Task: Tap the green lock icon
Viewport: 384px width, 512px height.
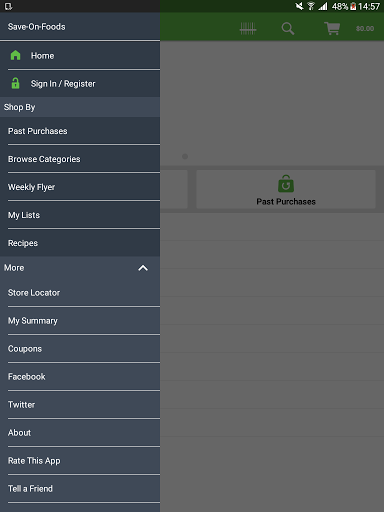Action: 15,83
